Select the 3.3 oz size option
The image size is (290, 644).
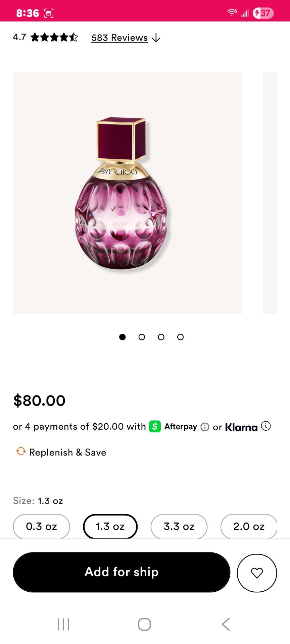point(179,526)
